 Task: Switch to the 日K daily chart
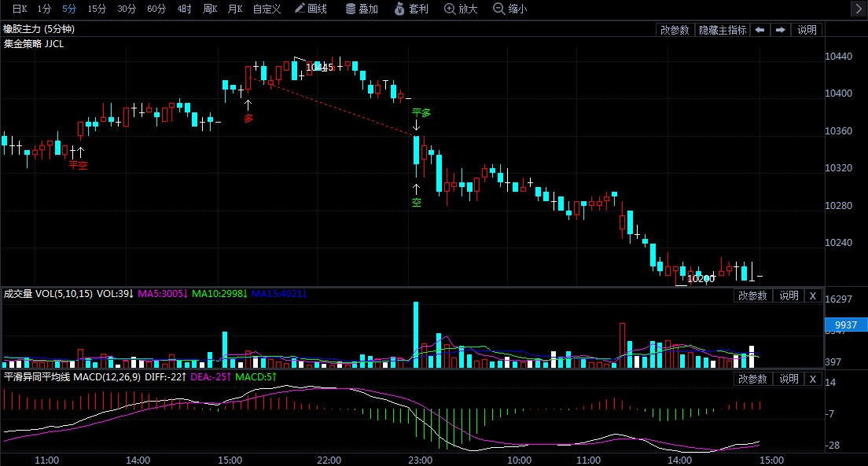19,9
